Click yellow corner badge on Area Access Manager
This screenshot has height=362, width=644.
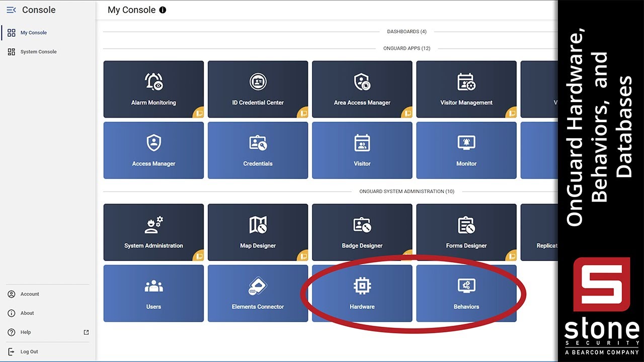point(407,113)
